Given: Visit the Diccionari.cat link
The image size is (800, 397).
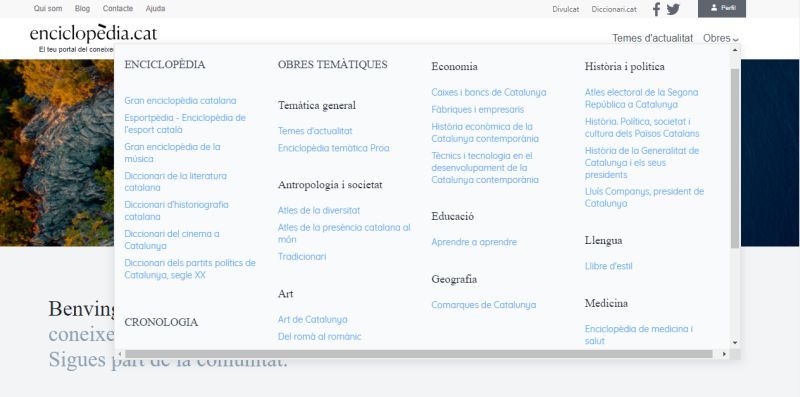Looking at the screenshot, I should tap(614, 9).
